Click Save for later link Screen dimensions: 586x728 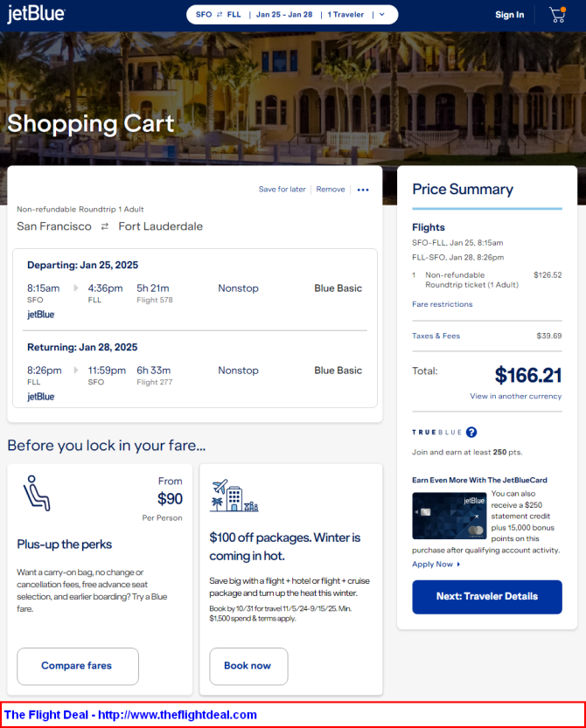point(283,190)
